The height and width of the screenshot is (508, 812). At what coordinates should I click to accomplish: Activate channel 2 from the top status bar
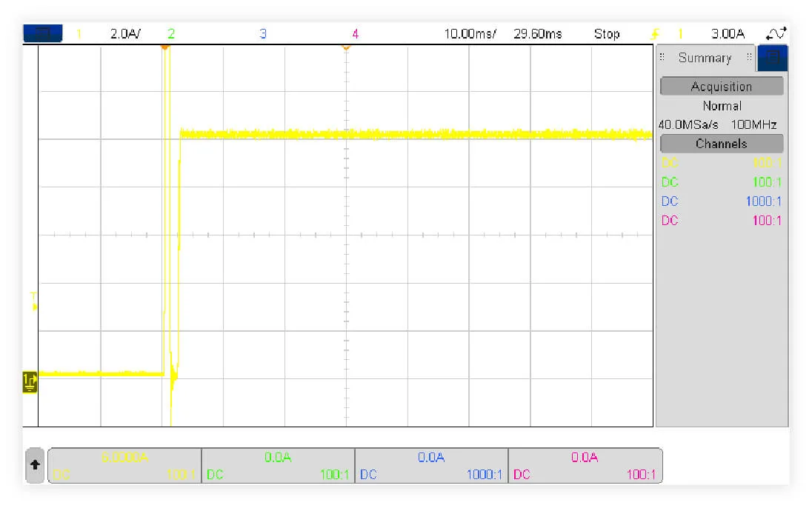click(x=171, y=33)
